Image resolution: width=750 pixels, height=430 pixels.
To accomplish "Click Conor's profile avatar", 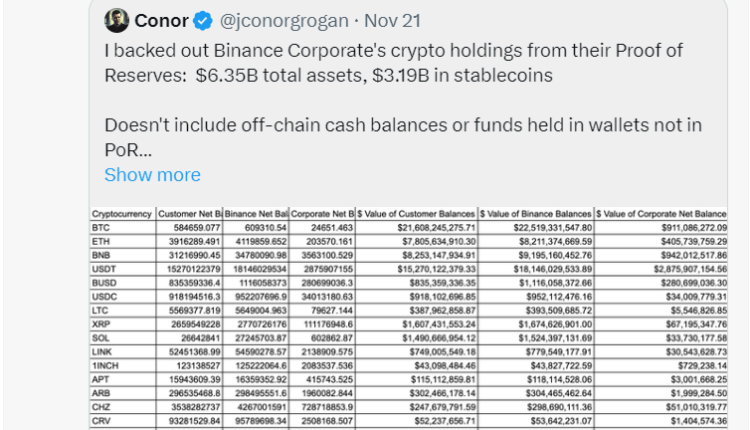I will (116, 20).
